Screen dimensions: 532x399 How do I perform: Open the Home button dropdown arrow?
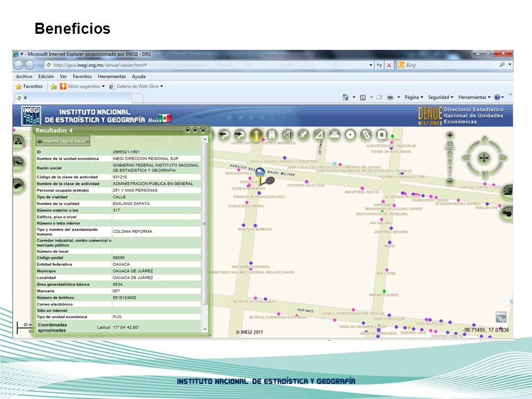point(354,98)
